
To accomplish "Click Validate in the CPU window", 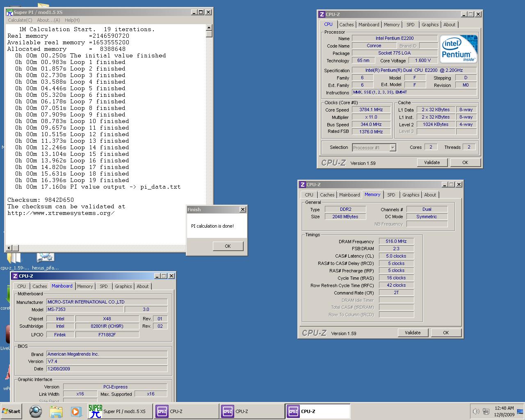I will 432,162.
